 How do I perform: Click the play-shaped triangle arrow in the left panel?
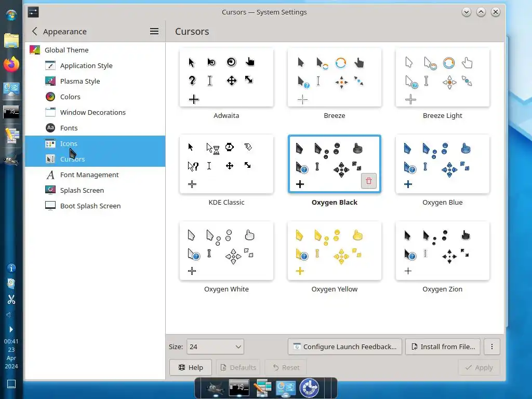pyautogui.click(x=11, y=329)
